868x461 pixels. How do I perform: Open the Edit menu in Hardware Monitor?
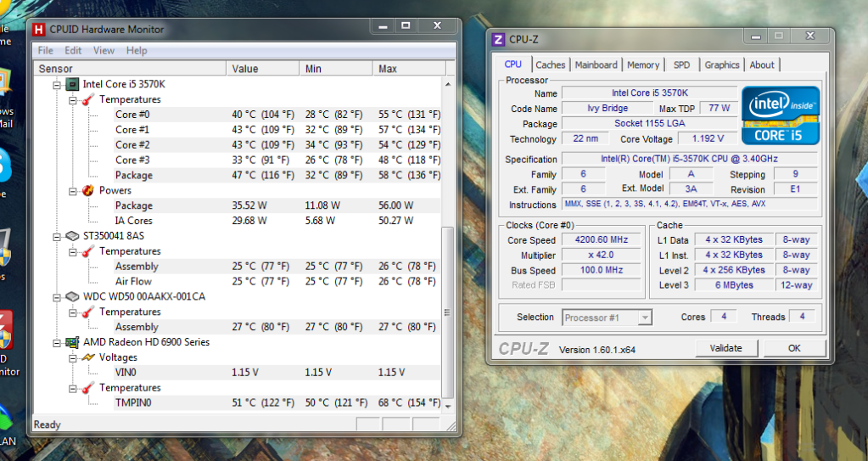(73, 50)
